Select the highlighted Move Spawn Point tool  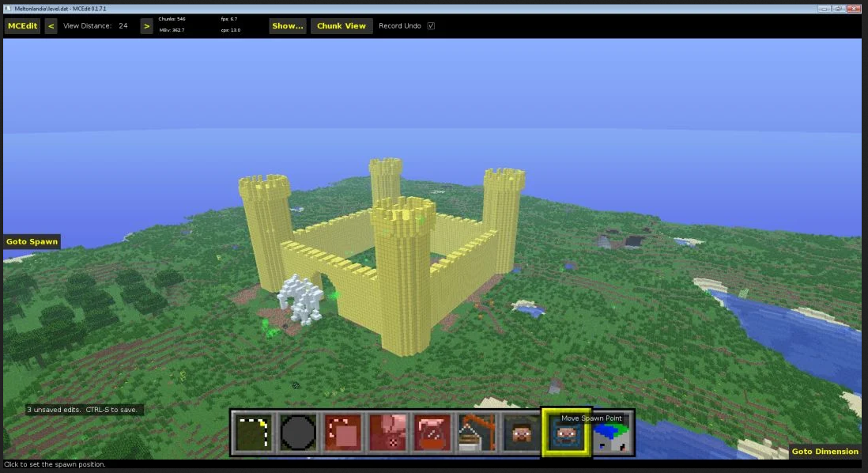click(x=566, y=433)
